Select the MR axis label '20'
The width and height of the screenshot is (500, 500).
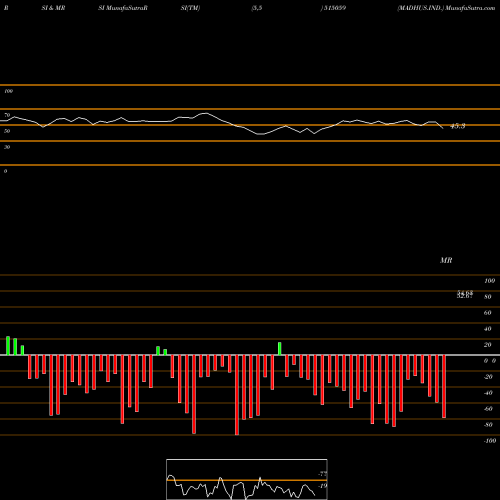pyautogui.click(x=487, y=345)
